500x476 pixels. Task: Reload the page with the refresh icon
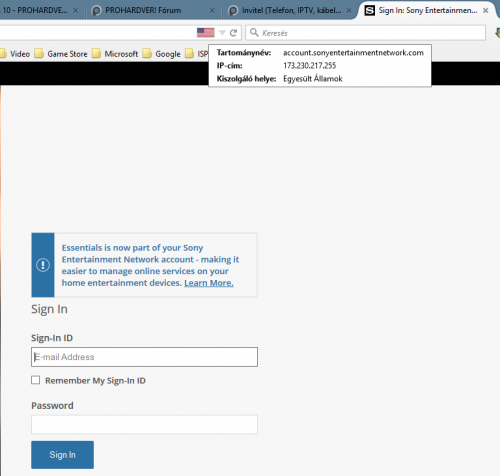233,33
